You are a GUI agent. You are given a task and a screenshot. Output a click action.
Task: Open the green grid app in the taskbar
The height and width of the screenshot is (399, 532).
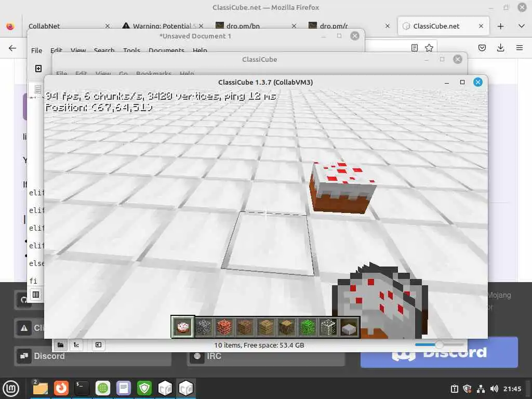pos(103,388)
